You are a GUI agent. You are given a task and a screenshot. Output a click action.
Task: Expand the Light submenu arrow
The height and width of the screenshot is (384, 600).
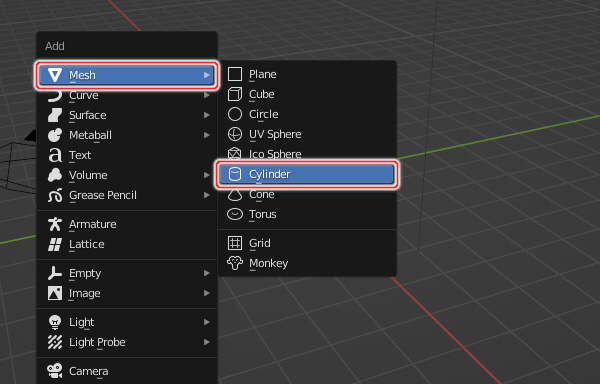(207, 322)
